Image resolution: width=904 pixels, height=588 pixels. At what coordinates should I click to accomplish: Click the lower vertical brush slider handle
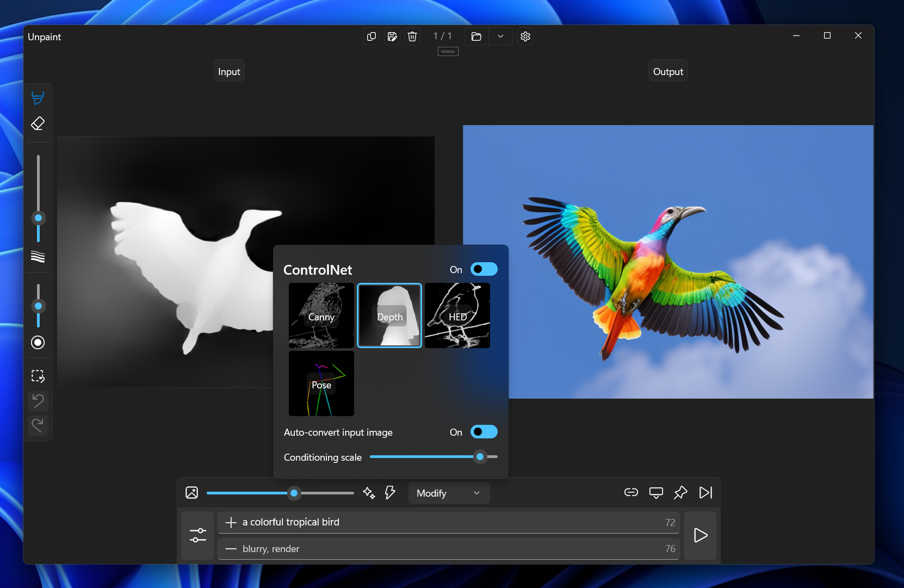point(38,306)
